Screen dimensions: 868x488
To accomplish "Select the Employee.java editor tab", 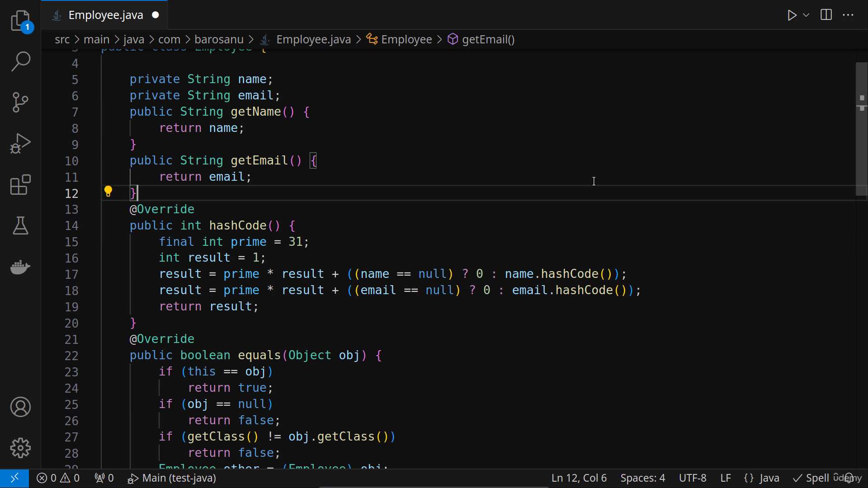I will click(x=105, y=15).
